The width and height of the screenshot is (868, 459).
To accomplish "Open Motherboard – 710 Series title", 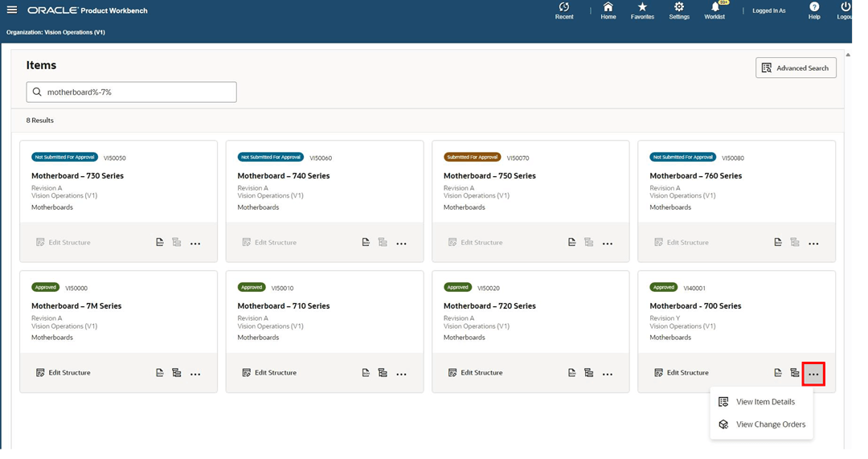I will [x=284, y=305].
